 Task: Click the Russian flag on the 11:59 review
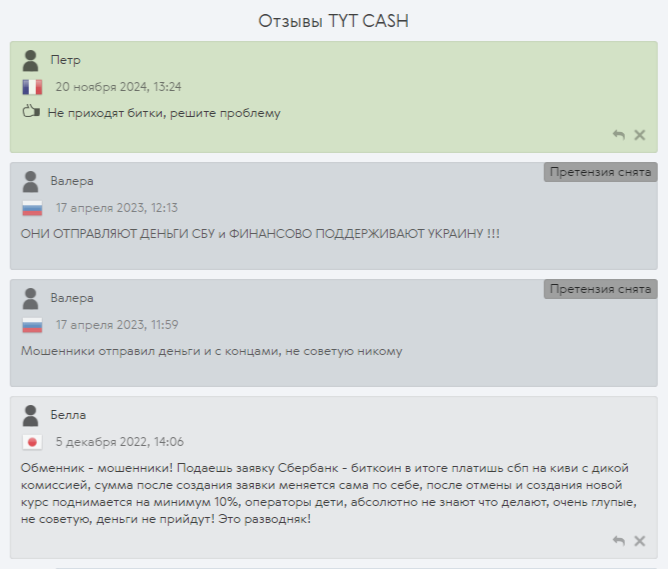32,325
